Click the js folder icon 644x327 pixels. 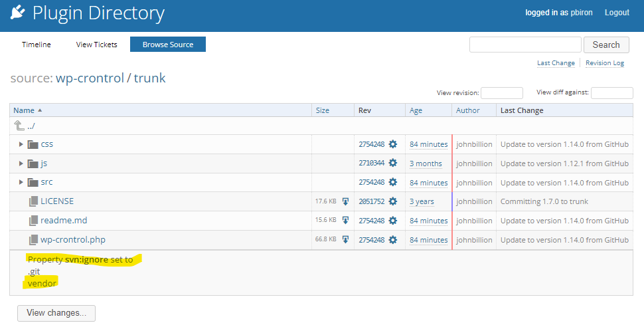(33, 163)
